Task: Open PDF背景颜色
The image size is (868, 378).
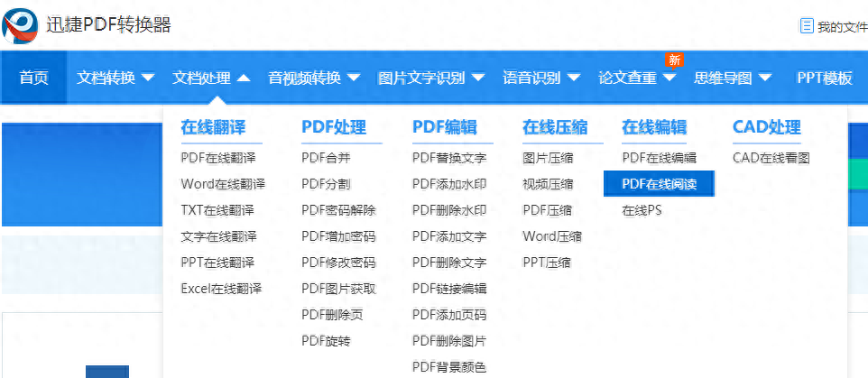Action: coord(449,367)
